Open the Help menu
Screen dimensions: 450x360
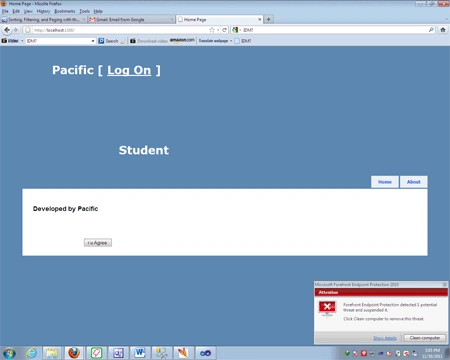98,11
